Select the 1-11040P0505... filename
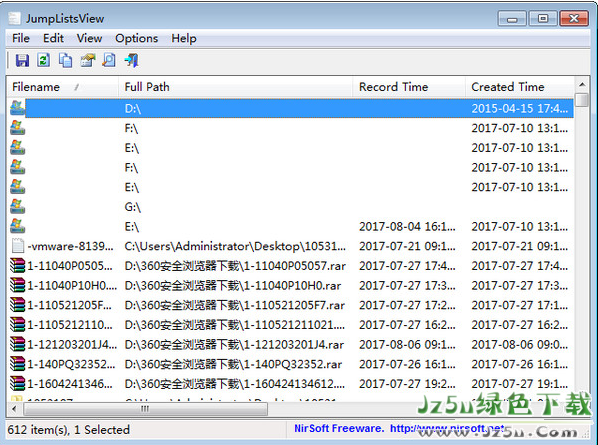 point(70,266)
